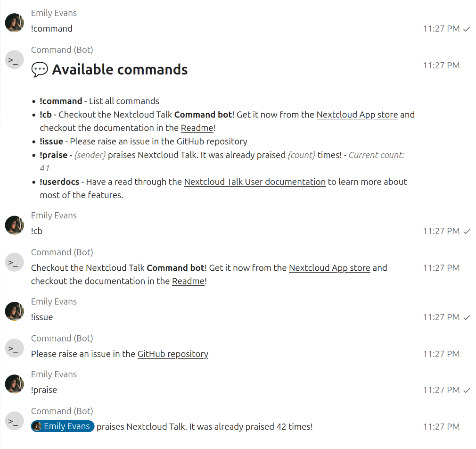Click Emily Evans's avatar next to the !issue command

pos(14,311)
